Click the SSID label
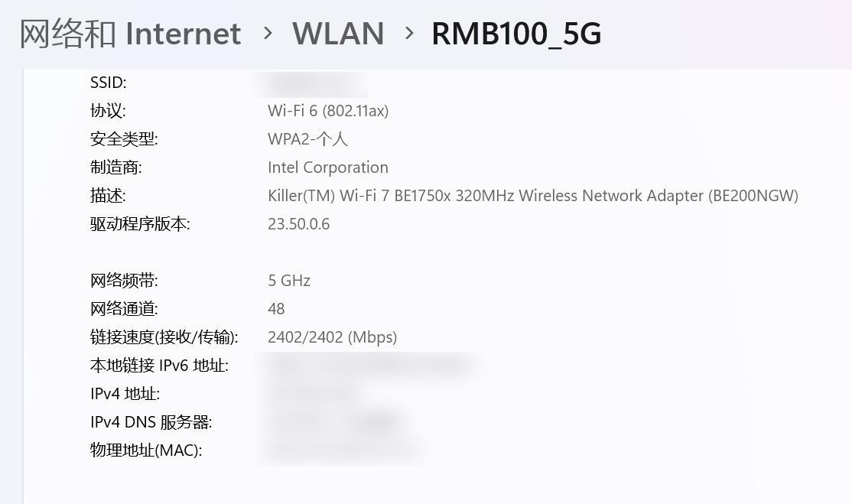Viewport: 852px width, 504px height. pos(109,83)
